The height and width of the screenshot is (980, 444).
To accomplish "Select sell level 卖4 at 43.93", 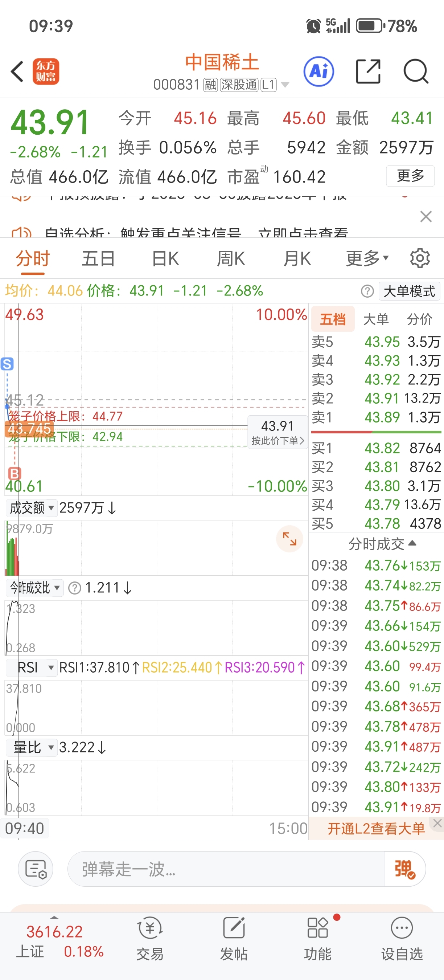I will pyautogui.click(x=376, y=361).
